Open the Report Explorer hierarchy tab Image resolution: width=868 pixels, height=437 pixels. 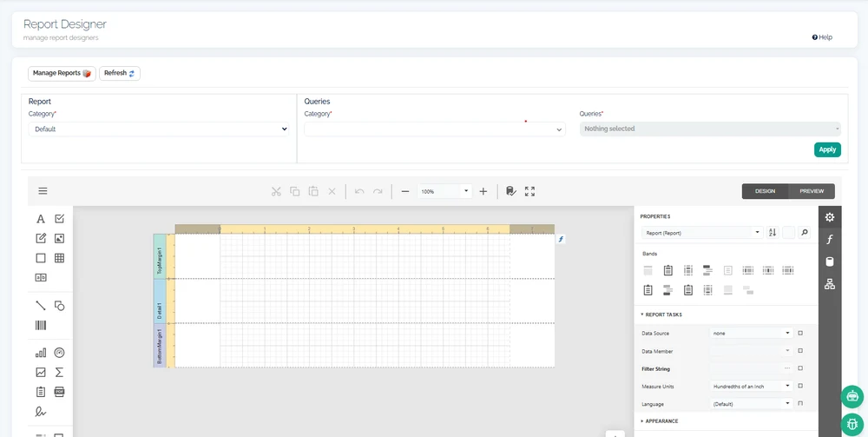pos(829,284)
